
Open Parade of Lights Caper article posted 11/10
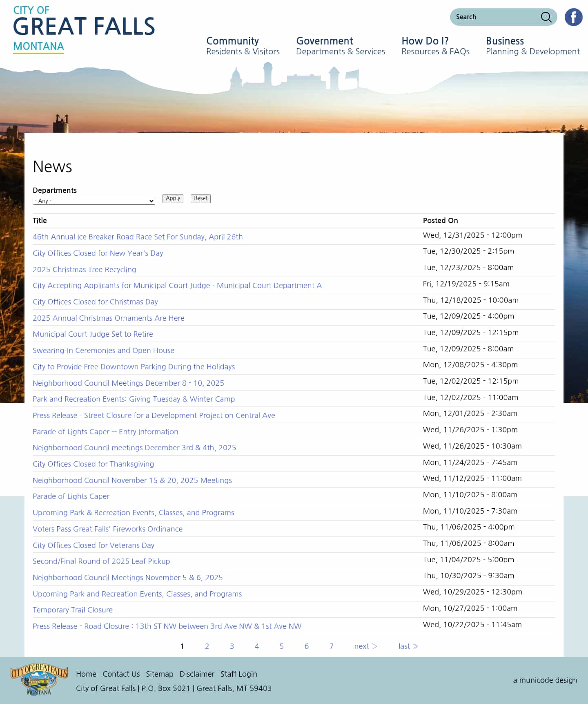tap(71, 496)
